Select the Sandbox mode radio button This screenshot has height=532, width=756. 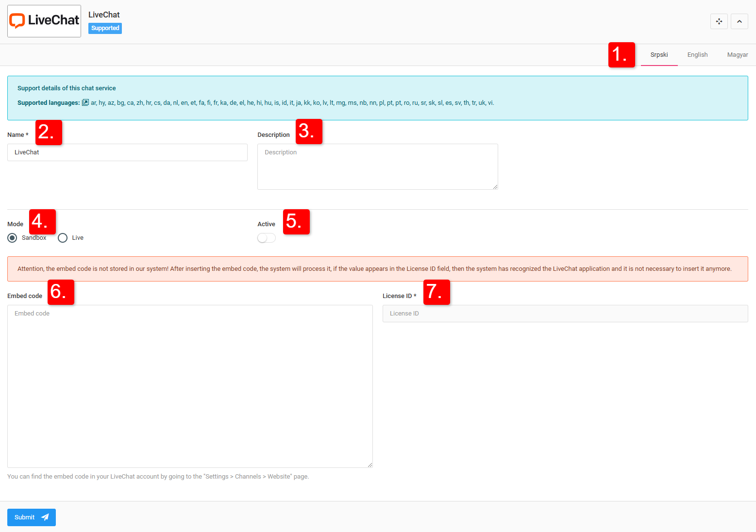[x=13, y=238]
